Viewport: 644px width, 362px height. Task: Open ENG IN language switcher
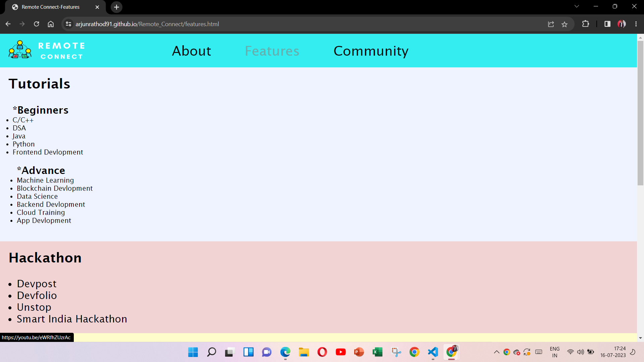point(554,352)
